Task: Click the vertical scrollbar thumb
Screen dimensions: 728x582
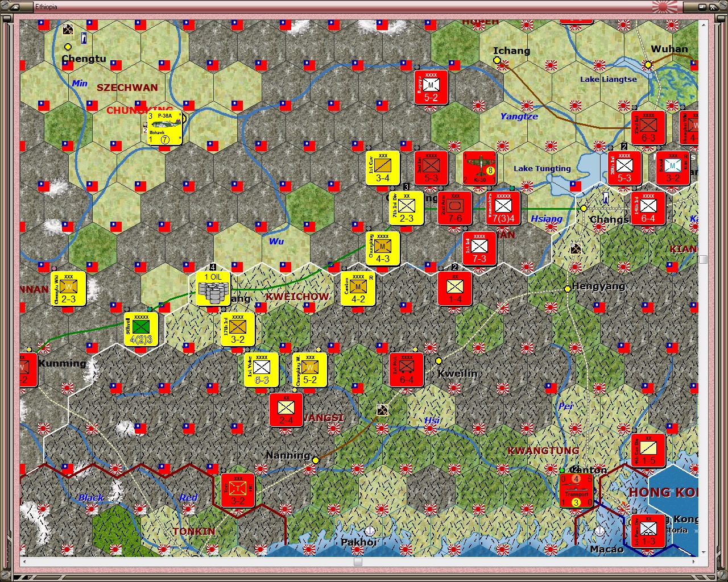Action: [704, 259]
